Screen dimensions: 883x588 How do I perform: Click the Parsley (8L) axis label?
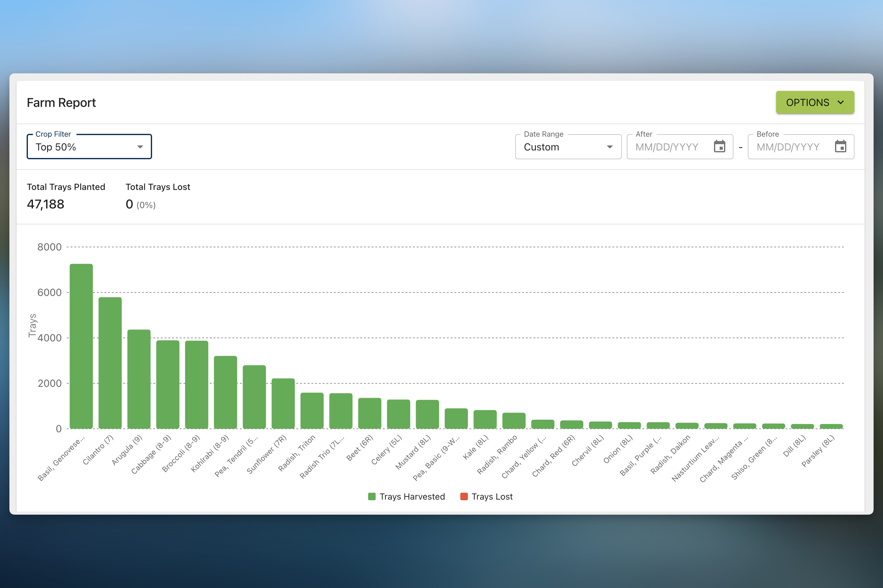point(818,451)
